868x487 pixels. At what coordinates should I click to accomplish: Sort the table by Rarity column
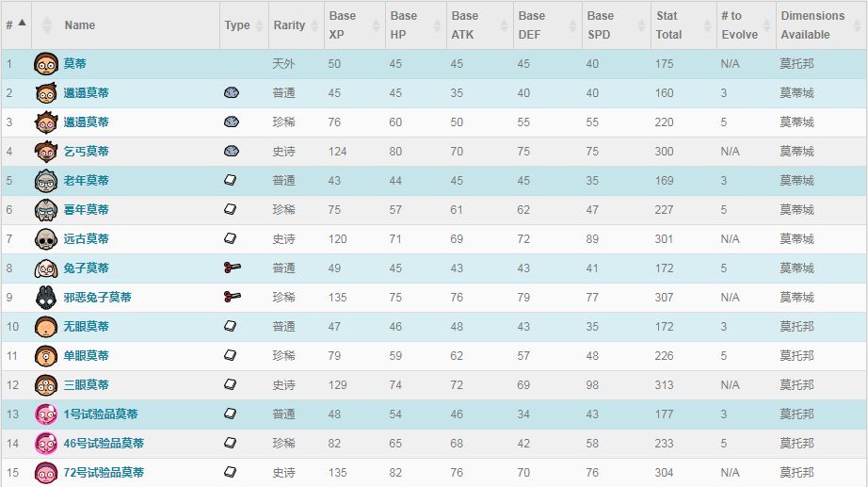tap(297, 24)
